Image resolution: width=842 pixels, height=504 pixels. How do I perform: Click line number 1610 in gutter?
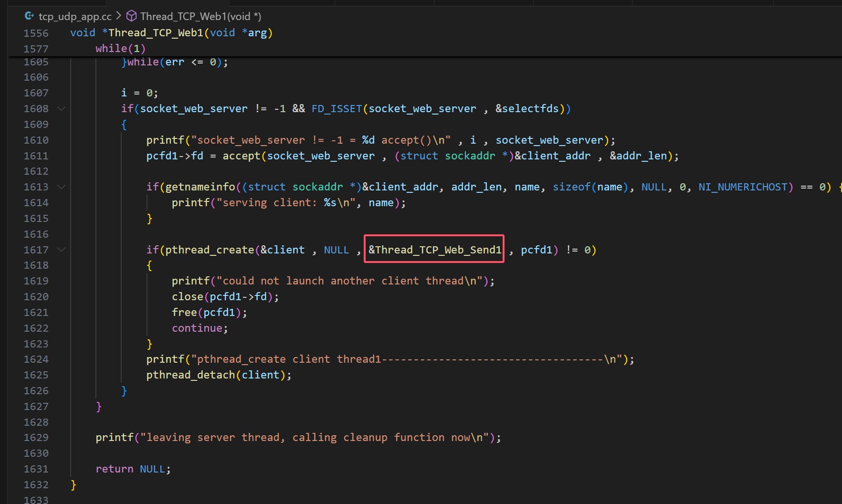tap(36, 140)
